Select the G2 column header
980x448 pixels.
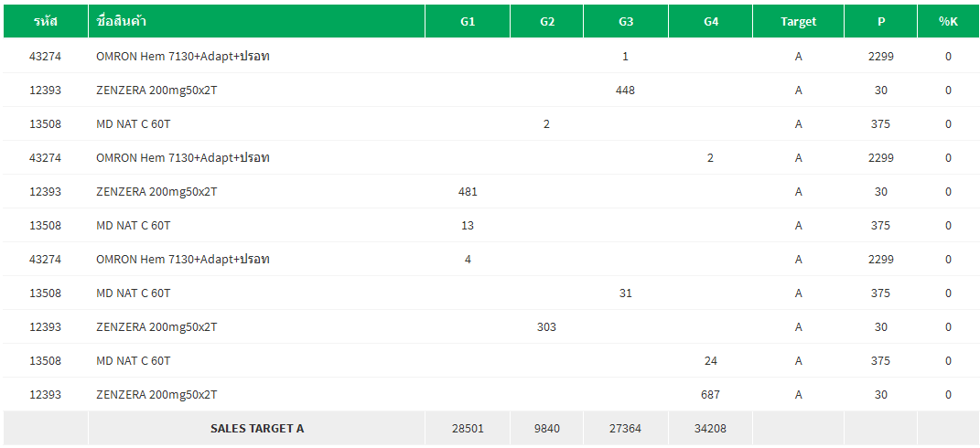click(547, 21)
